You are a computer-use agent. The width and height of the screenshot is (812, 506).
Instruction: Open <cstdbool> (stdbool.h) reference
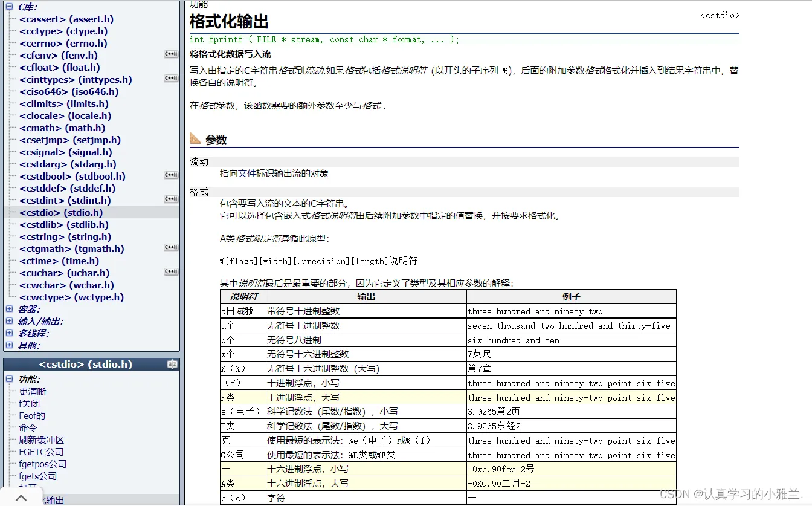72,177
